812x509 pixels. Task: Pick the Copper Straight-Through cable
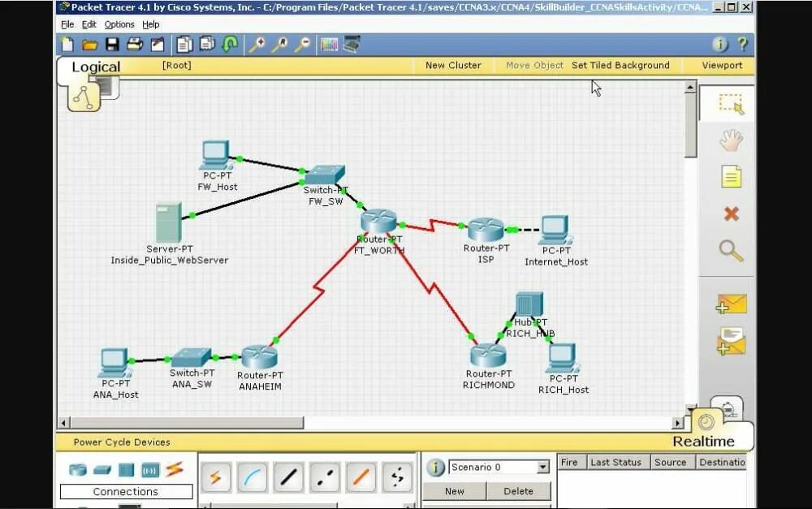coord(288,477)
